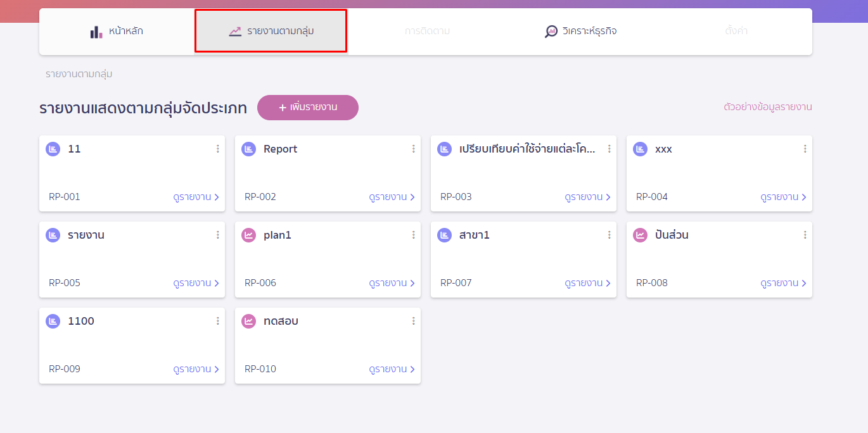
Task: Open three-dot menu on card 11
Action: [x=217, y=149]
